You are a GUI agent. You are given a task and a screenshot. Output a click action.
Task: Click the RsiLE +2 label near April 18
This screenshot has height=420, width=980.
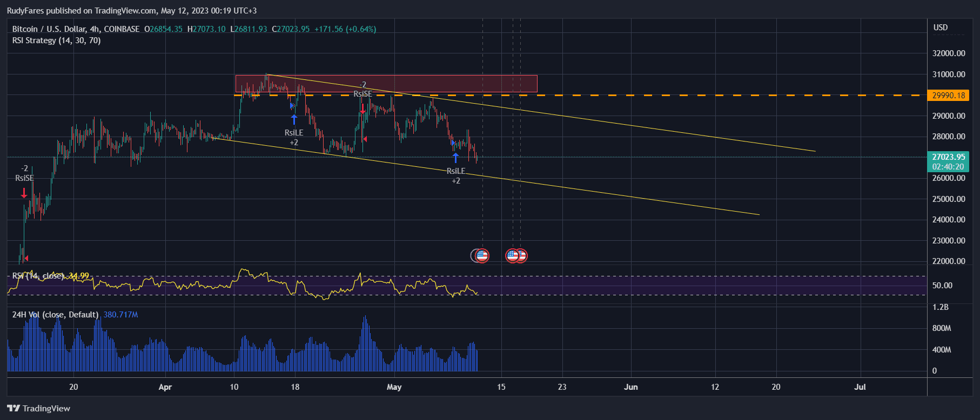(294, 138)
